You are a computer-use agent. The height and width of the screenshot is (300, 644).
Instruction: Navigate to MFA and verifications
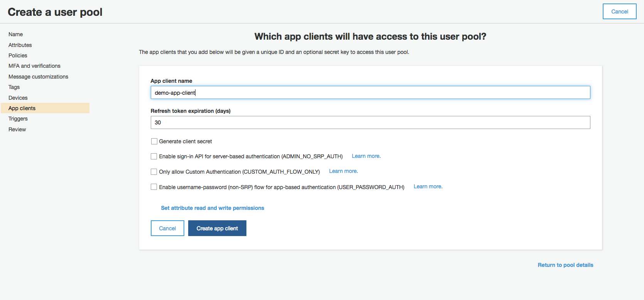[34, 66]
